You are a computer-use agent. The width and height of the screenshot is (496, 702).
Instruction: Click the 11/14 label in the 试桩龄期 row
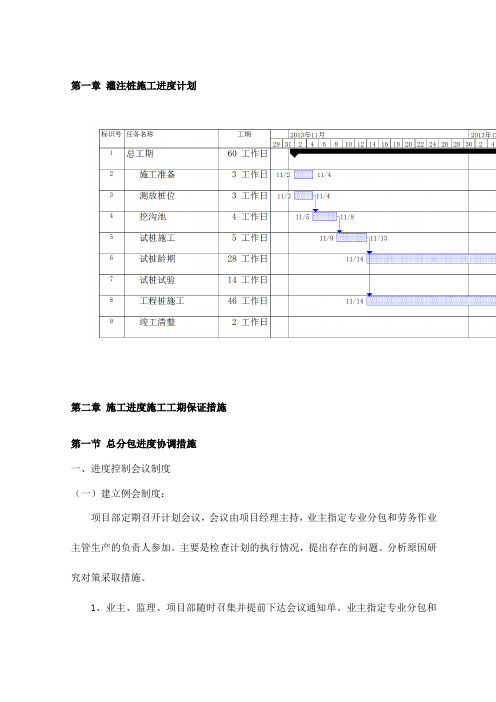(x=355, y=259)
